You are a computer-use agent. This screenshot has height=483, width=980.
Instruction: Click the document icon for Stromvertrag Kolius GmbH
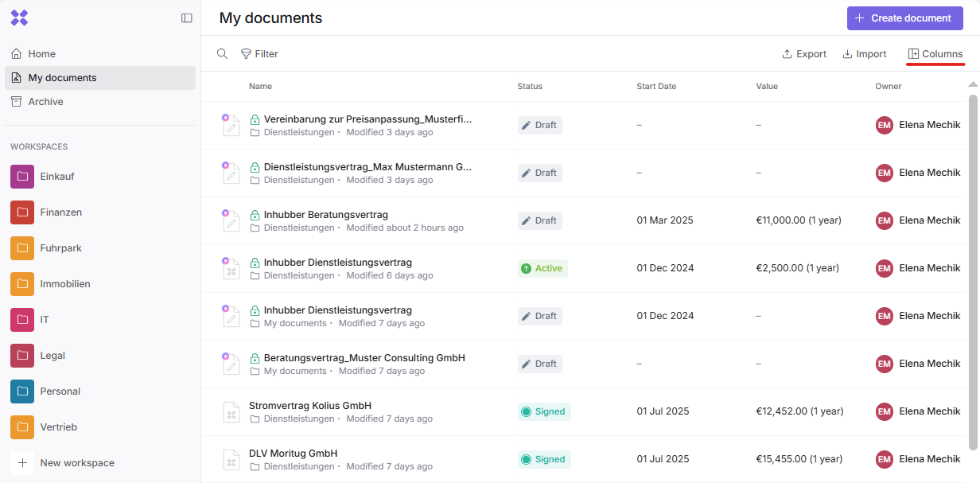point(231,412)
